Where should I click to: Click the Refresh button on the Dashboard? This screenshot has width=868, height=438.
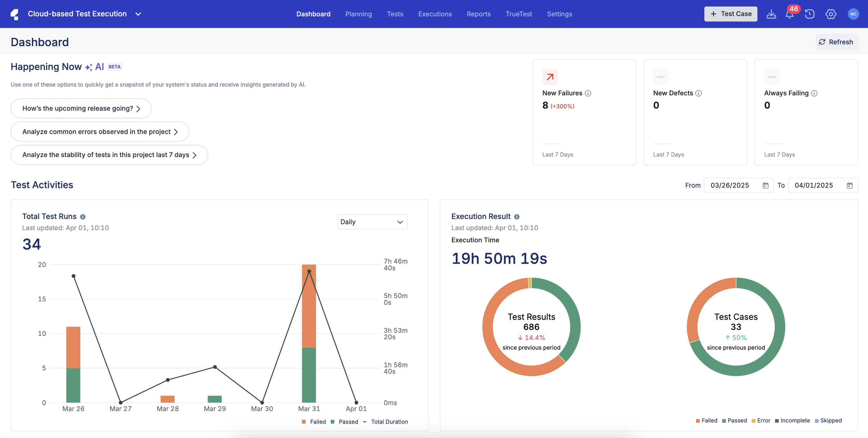pos(837,41)
